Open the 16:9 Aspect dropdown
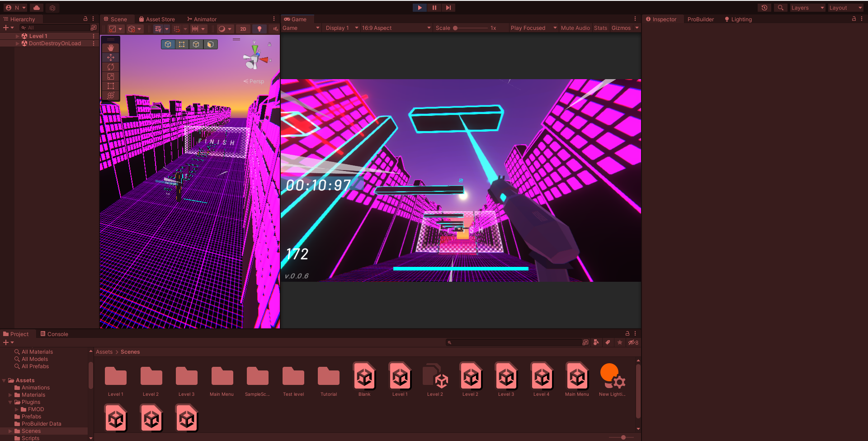Image resolution: width=868 pixels, height=441 pixels. (x=396, y=28)
